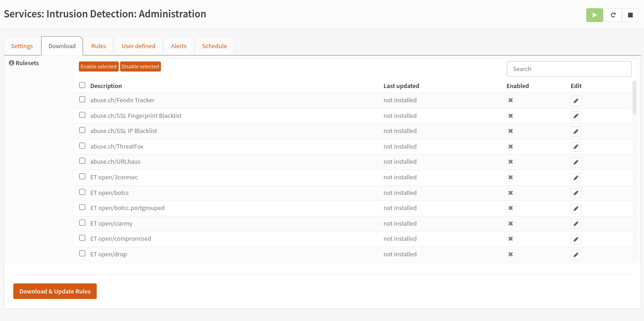Tick the ET open/compromised checkbox

click(x=83, y=238)
